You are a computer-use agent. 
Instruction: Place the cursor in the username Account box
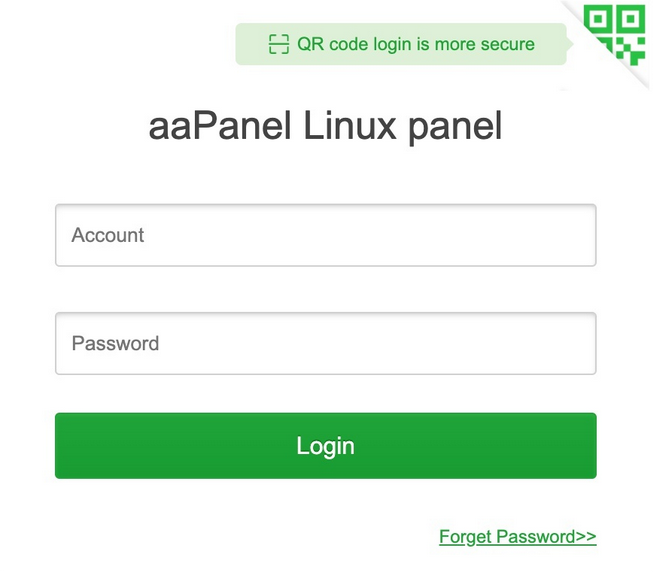325,236
